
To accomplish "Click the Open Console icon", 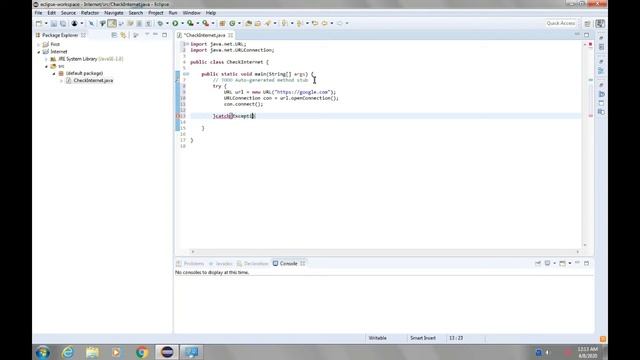I will click(562, 263).
